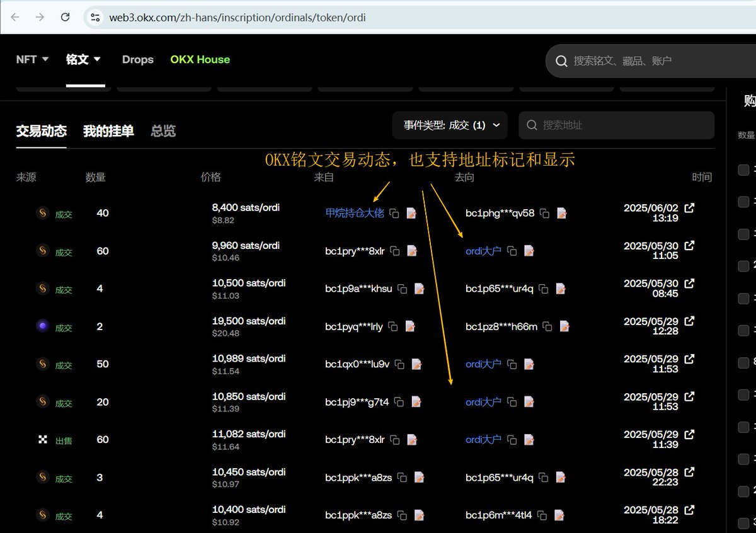Focus the 搜索地址 field
The image size is (756, 533).
tap(616, 125)
